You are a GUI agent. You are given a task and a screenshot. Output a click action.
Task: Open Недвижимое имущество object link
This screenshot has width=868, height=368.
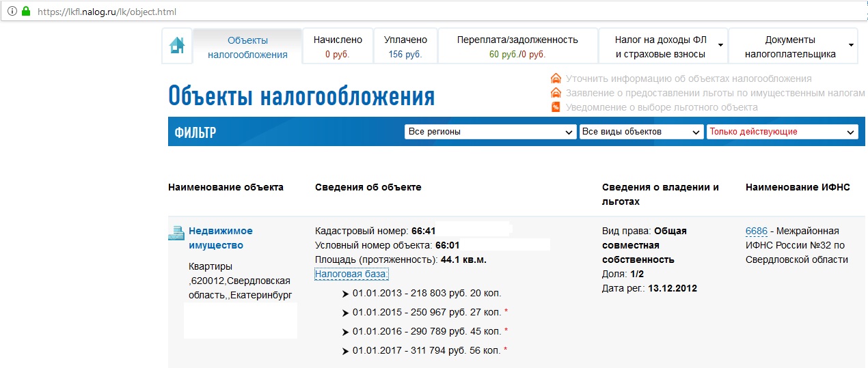(221, 238)
